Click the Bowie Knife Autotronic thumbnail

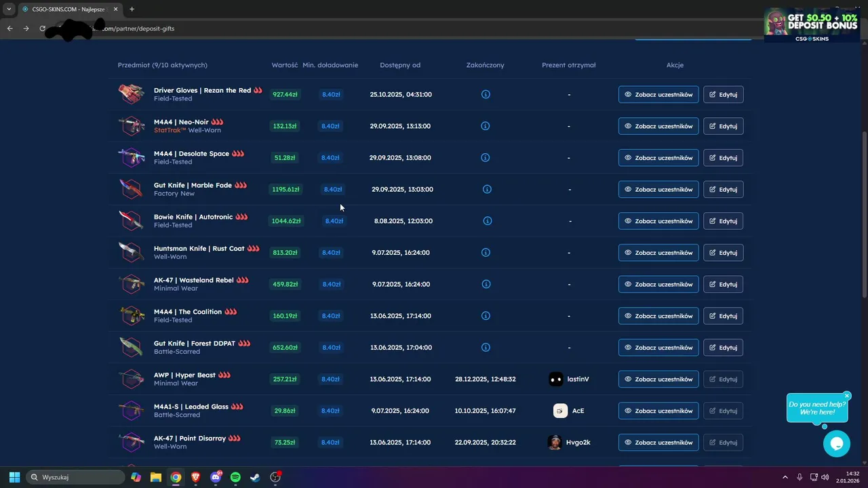coord(131,221)
